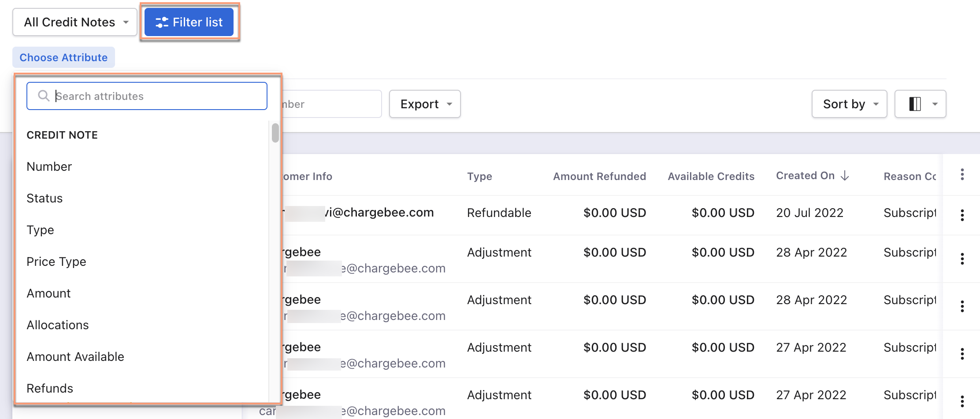The height and width of the screenshot is (419, 980).
Task: Click the Filter list button
Action: (x=189, y=22)
